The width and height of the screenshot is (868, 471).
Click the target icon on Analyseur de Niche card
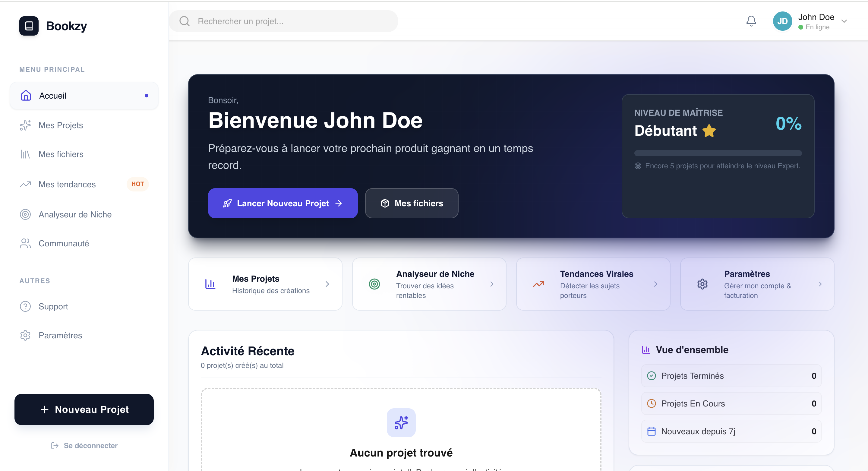[374, 284]
